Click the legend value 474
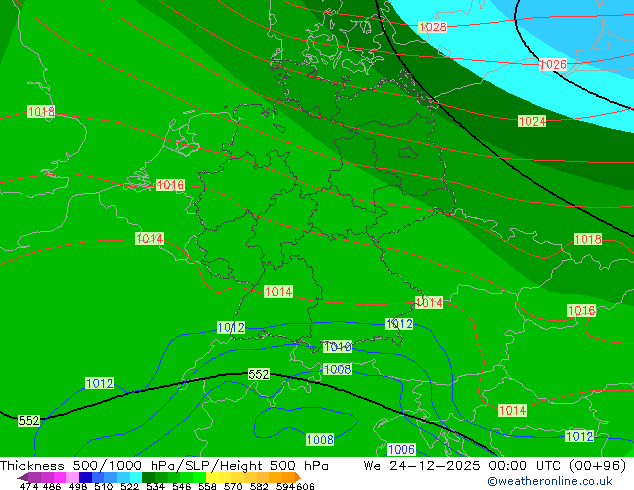634x490 pixels. coord(29,486)
